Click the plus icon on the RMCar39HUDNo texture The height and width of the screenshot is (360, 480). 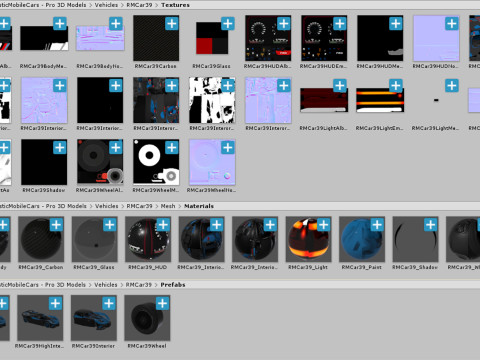452,24
